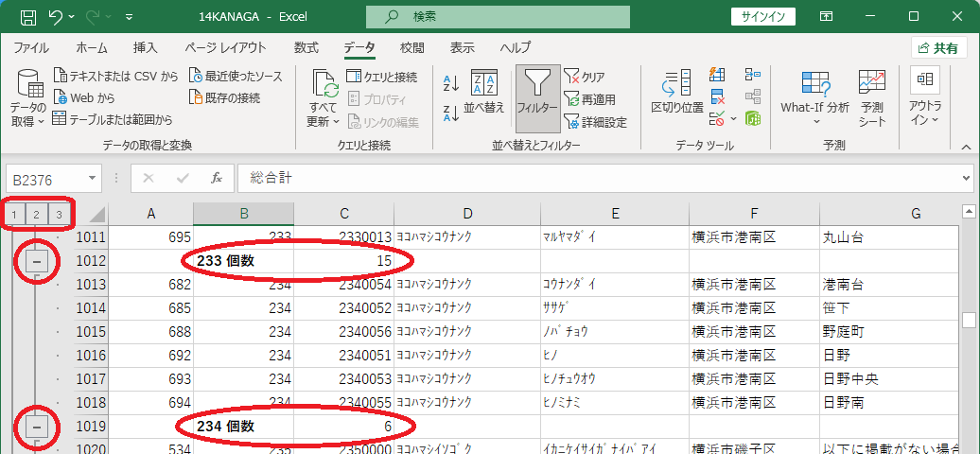Click 再適用 to reapply filter
The width and height of the screenshot is (980, 454).
pos(590,98)
